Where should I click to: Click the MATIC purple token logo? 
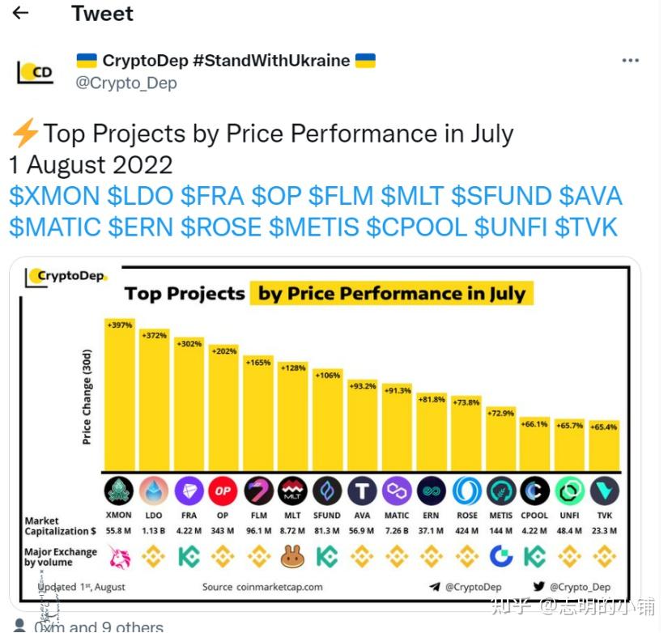click(397, 491)
